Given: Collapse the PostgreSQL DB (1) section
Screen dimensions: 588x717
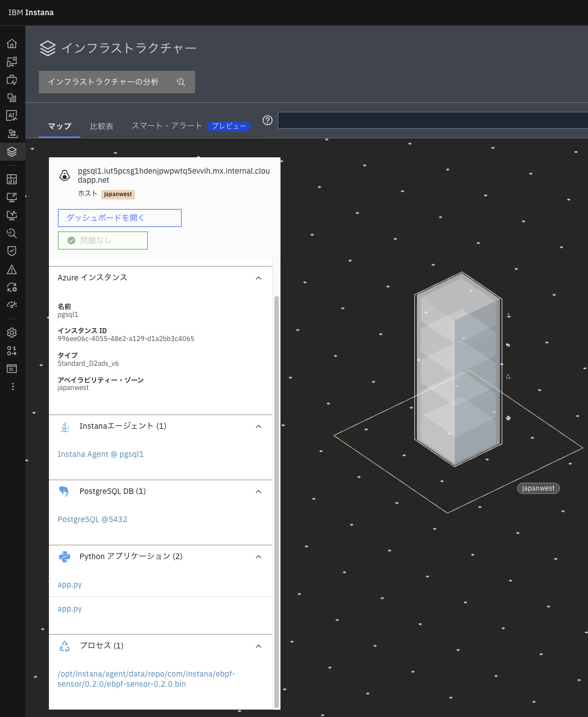Looking at the screenshot, I should click(259, 492).
